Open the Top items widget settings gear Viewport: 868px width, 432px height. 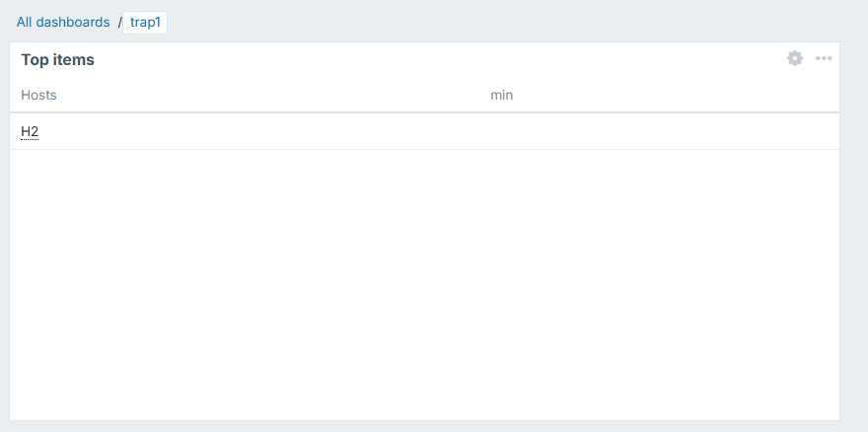click(x=795, y=58)
